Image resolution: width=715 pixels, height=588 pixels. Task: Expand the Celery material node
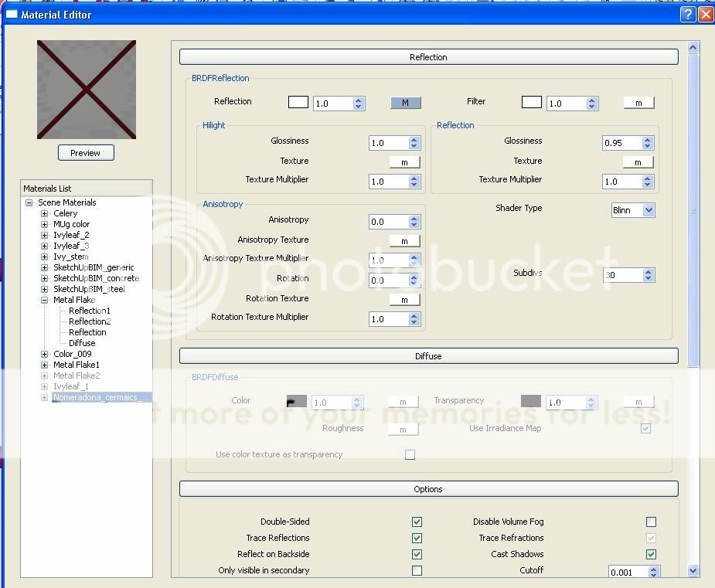tap(45, 213)
